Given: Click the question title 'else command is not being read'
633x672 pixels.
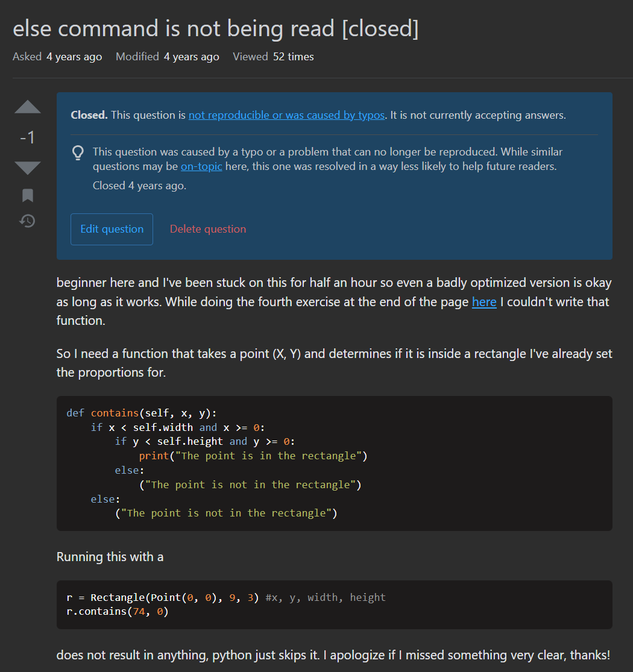Looking at the screenshot, I should [216, 29].
